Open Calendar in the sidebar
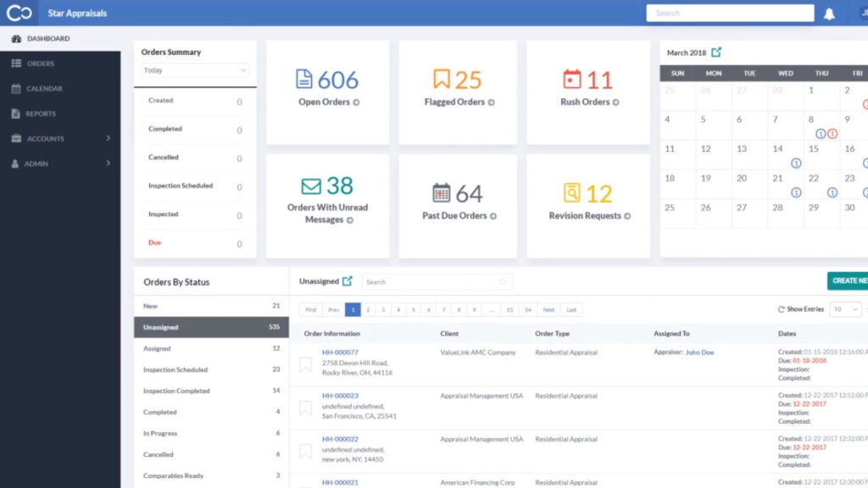Image resolution: width=868 pixels, height=488 pixels. point(60,88)
